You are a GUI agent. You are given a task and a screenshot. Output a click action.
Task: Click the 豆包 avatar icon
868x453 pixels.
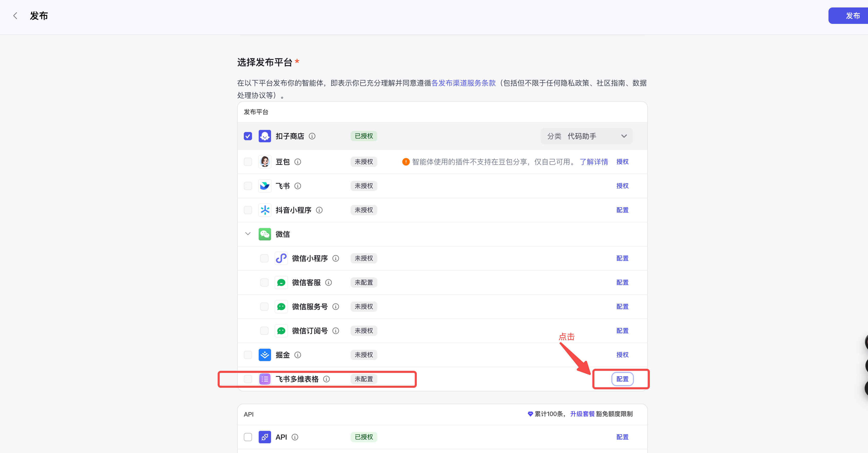pyautogui.click(x=265, y=162)
